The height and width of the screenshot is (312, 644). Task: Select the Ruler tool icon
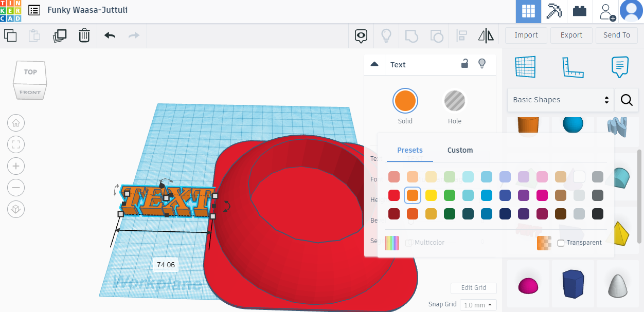574,67
